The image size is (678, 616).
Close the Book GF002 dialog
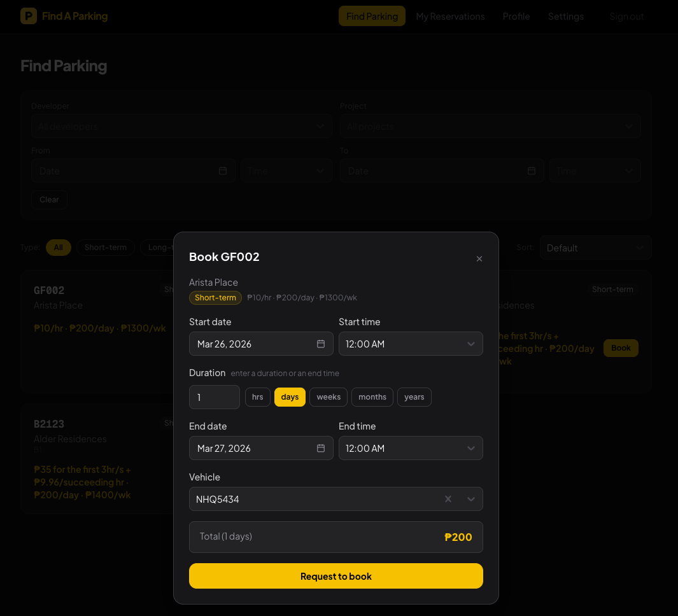pos(479,258)
